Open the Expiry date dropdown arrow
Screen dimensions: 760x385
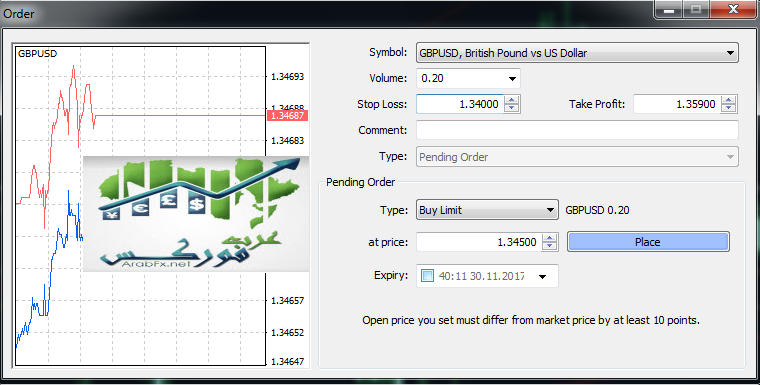click(542, 276)
